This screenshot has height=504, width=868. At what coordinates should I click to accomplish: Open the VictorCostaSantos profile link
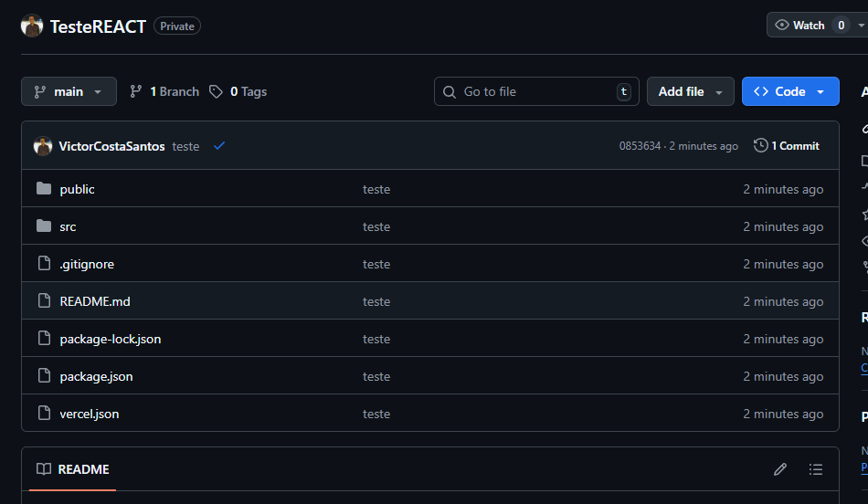111,146
